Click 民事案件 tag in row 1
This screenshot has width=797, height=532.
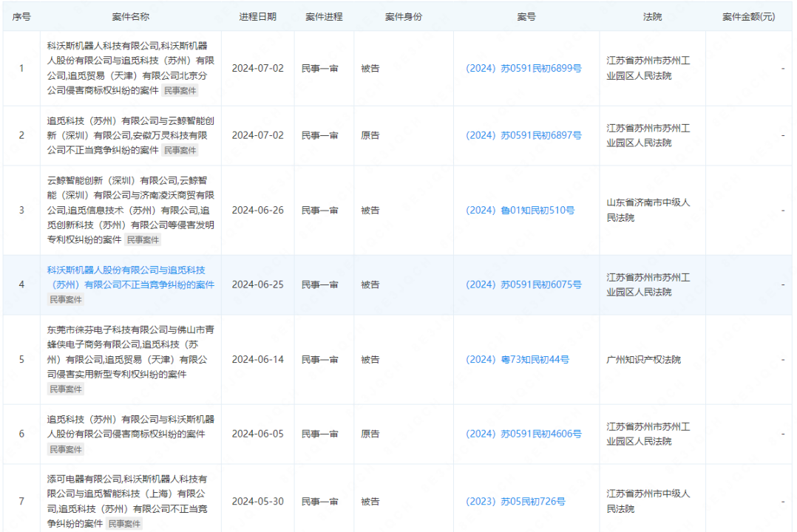[180, 91]
